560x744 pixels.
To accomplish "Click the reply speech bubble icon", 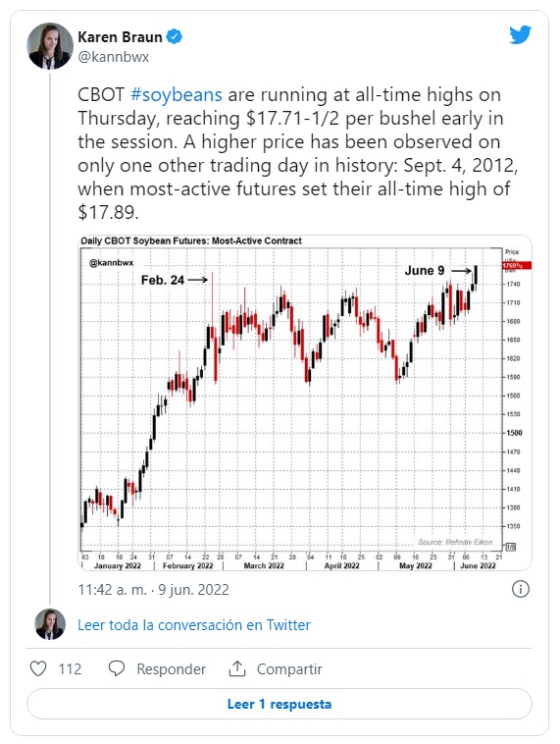I will (116, 668).
